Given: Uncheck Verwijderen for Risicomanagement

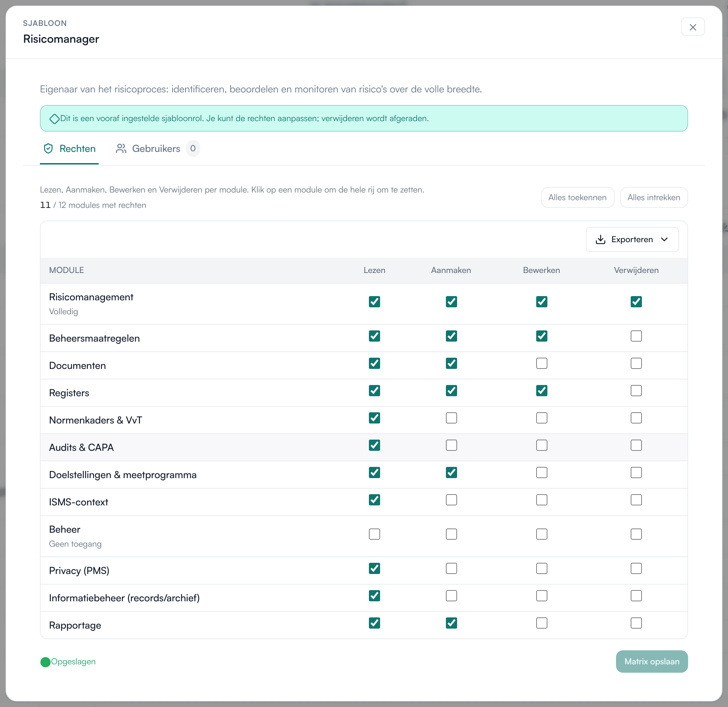Looking at the screenshot, I should pyautogui.click(x=636, y=302).
